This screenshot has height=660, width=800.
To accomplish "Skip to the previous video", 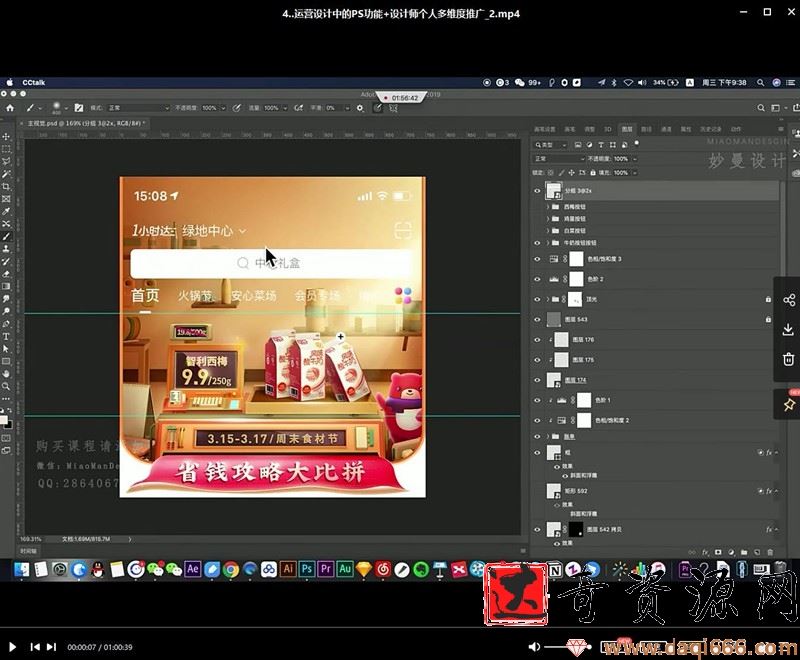I will coord(35,647).
